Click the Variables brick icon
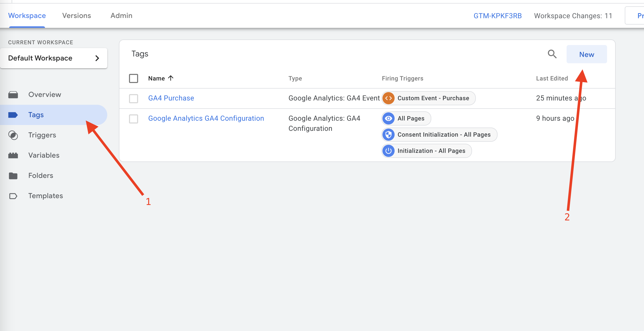 13,155
